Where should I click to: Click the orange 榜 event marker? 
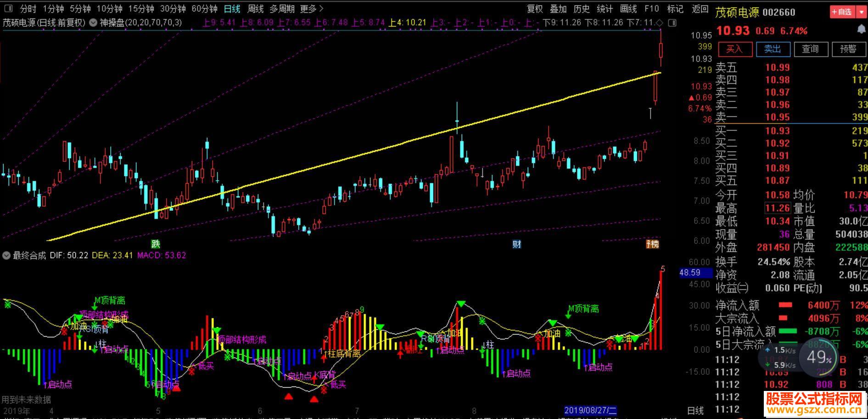652,244
